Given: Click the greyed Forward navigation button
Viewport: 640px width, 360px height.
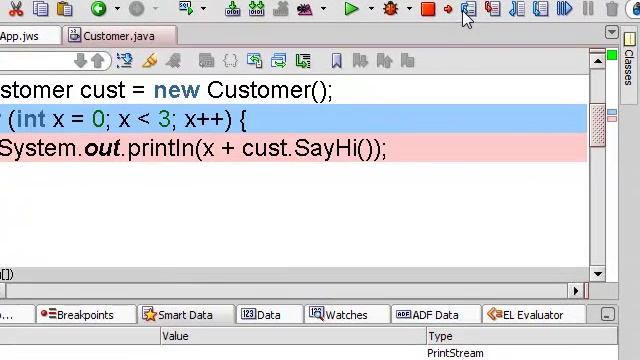Looking at the screenshot, I should pyautogui.click(x=137, y=9).
